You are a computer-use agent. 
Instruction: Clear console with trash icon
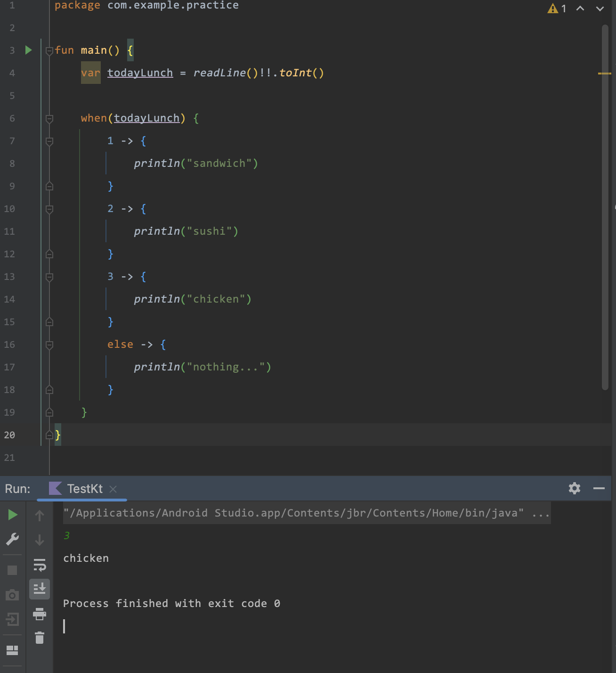(x=40, y=638)
